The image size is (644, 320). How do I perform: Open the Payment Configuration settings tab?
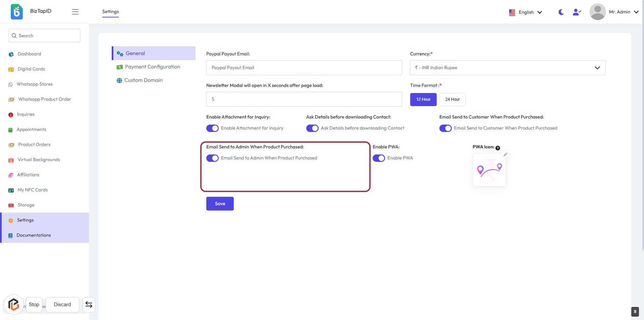point(152,67)
